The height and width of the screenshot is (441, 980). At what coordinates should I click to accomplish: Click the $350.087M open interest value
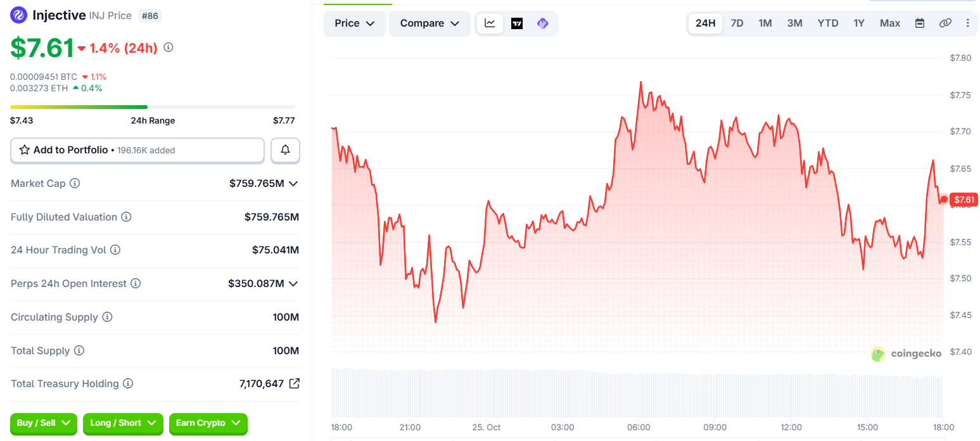click(x=257, y=283)
